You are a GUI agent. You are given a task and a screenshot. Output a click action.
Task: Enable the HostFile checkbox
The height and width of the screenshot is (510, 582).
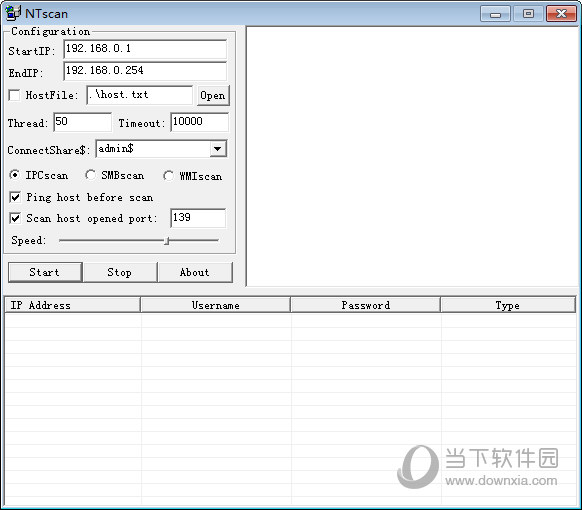[x=14, y=95]
